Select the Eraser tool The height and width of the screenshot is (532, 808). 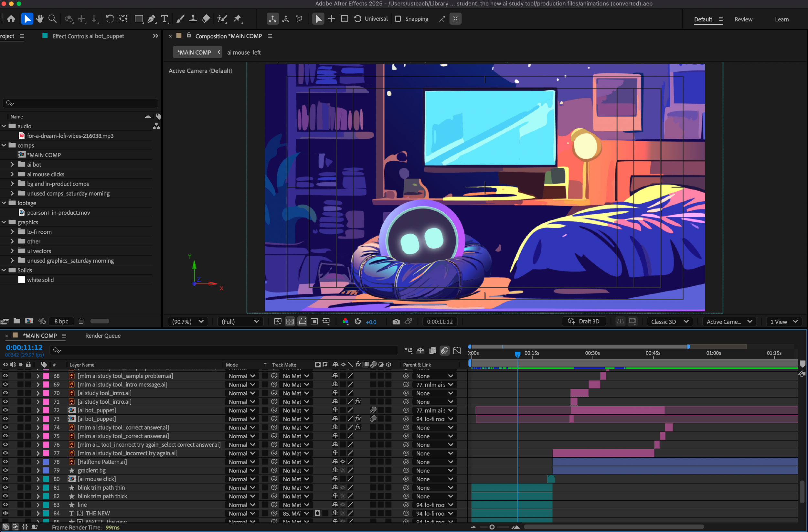[206, 19]
